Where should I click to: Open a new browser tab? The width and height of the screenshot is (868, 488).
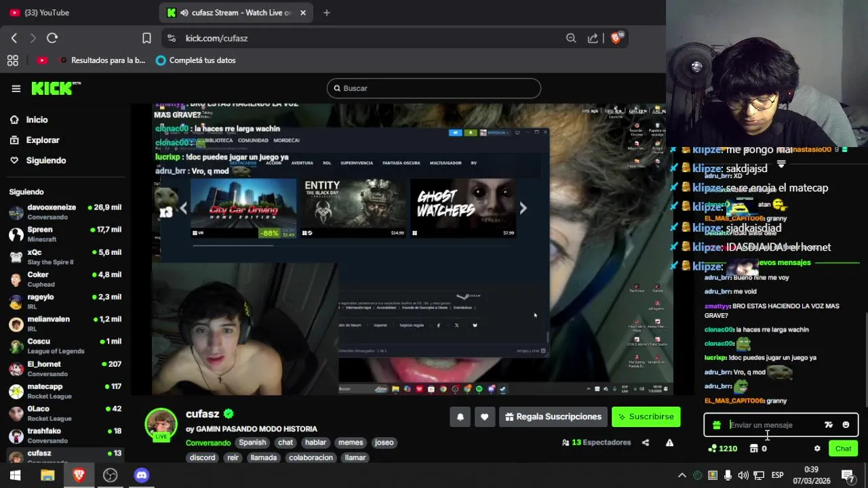(x=326, y=12)
